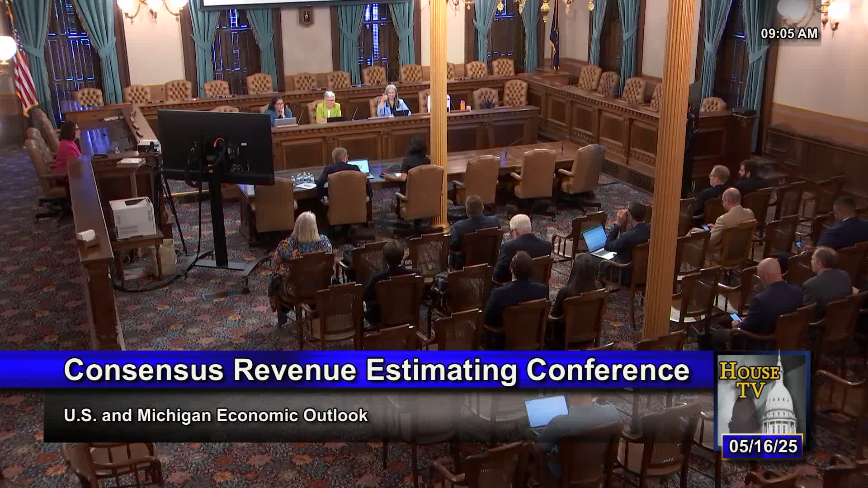Click the water bottles on the table
This screenshot has height=488, width=868.
pyautogui.click(x=302, y=179)
